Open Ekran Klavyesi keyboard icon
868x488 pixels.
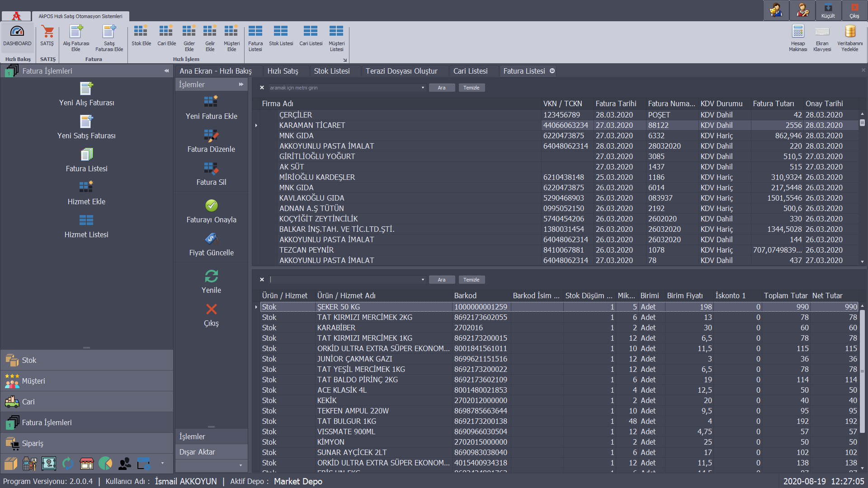pos(822,32)
